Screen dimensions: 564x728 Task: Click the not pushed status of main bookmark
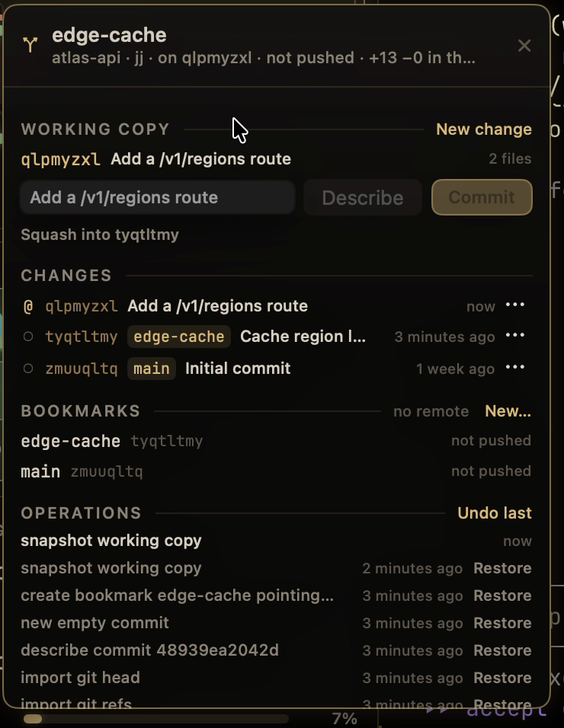[x=491, y=471]
